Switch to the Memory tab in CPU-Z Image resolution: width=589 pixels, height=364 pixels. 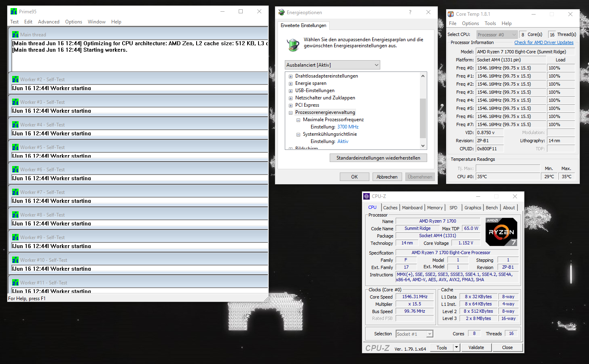pos(435,208)
